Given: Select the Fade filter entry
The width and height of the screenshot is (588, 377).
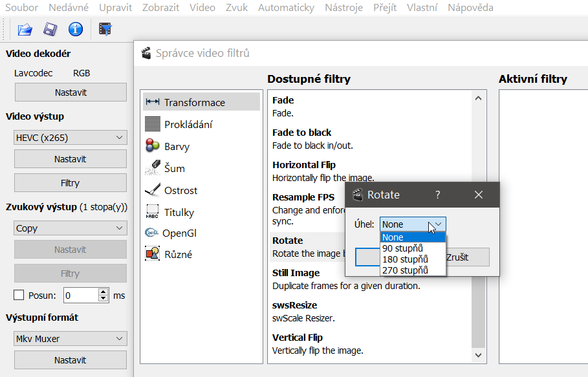Looking at the screenshot, I should pyautogui.click(x=371, y=107).
